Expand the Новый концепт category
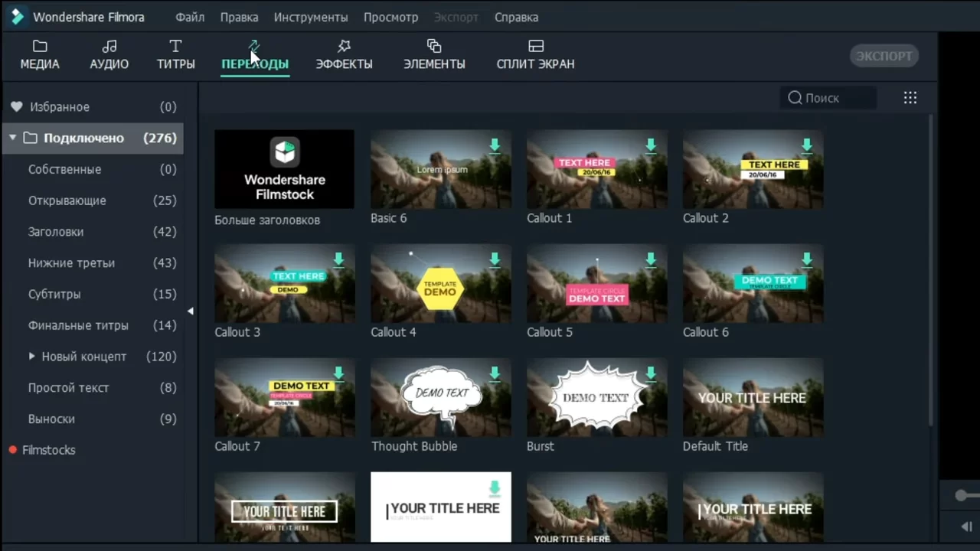This screenshot has width=980, height=551. 32,357
